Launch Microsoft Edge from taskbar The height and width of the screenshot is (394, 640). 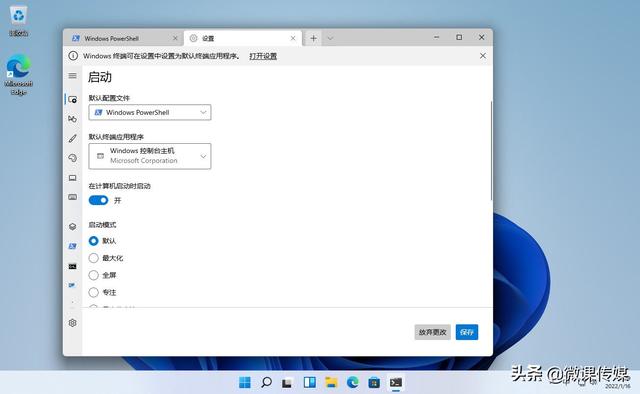(x=353, y=383)
